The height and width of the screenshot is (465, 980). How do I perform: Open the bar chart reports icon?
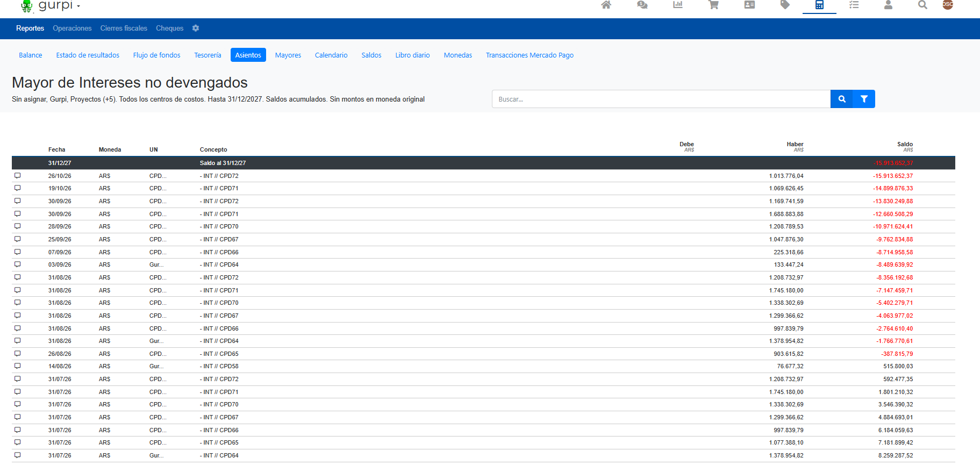(678, 5)
